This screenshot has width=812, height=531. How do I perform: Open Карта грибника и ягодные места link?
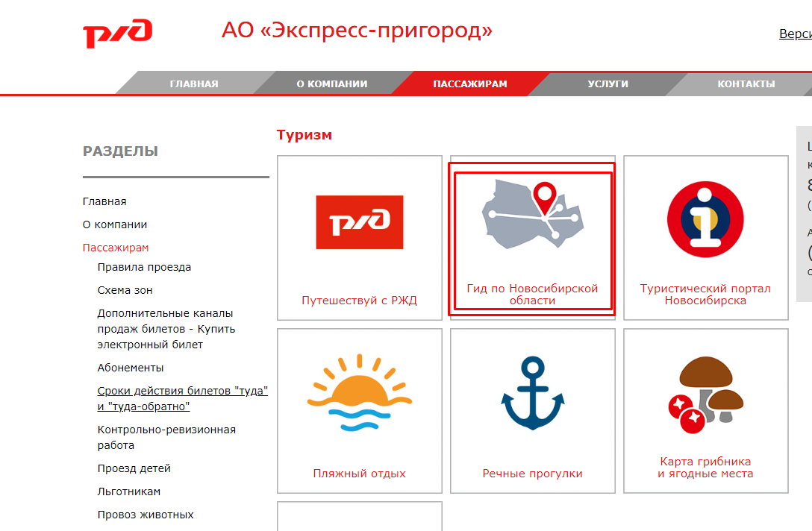coord(705,468)
